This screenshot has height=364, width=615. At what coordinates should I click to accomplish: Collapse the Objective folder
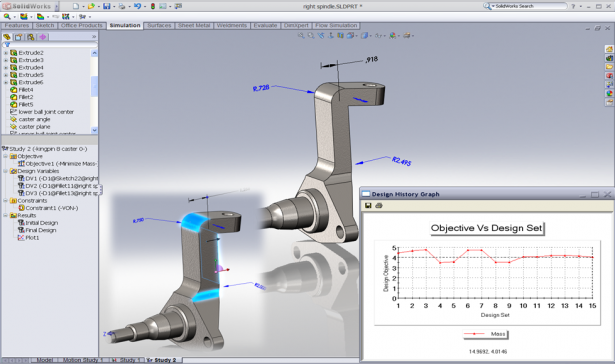(x=5, y=156)
